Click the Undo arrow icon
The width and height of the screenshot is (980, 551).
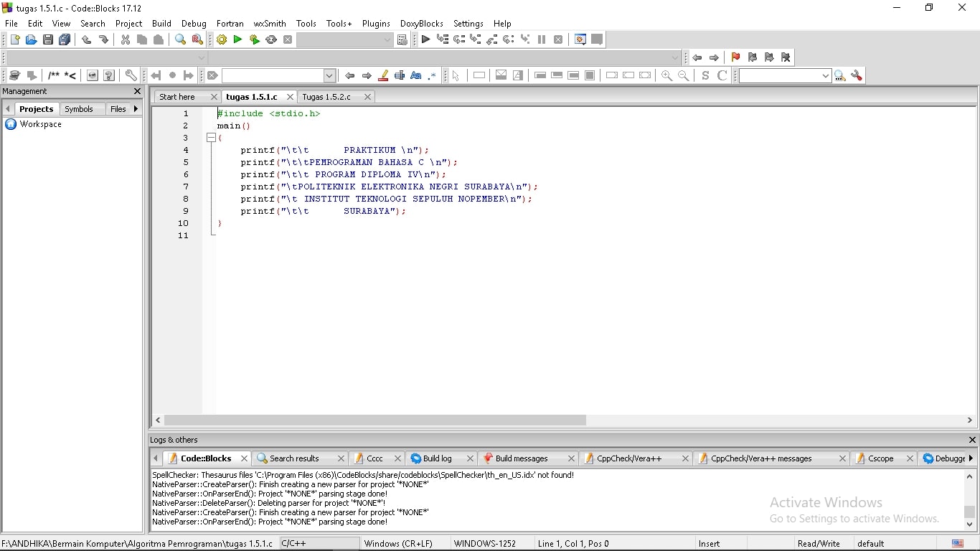pyautogui.click(x=86, y=40)
